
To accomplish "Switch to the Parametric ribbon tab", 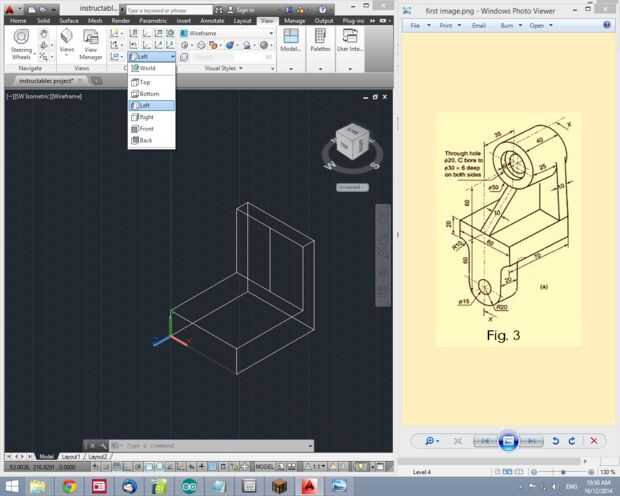I will [x=153, y=21].
